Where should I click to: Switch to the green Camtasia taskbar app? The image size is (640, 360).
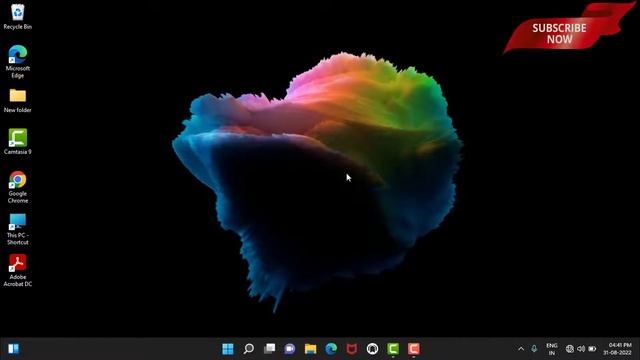click(393, 349)
